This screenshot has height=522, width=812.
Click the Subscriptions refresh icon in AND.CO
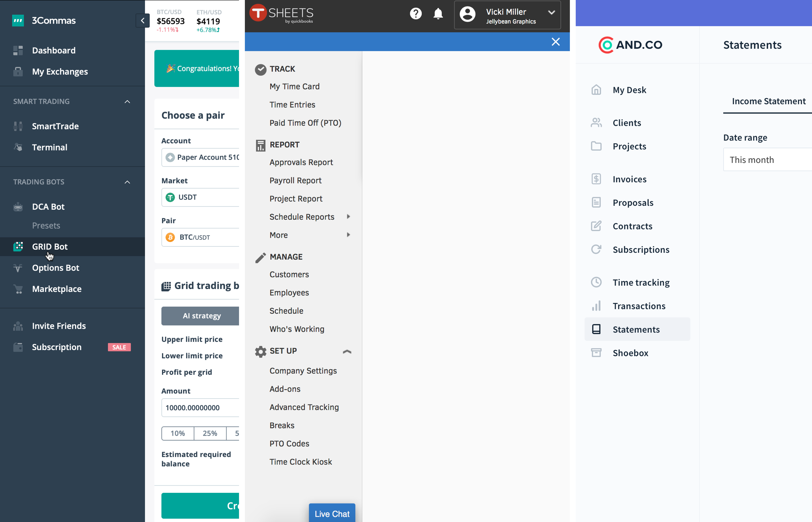click(596, 249)
